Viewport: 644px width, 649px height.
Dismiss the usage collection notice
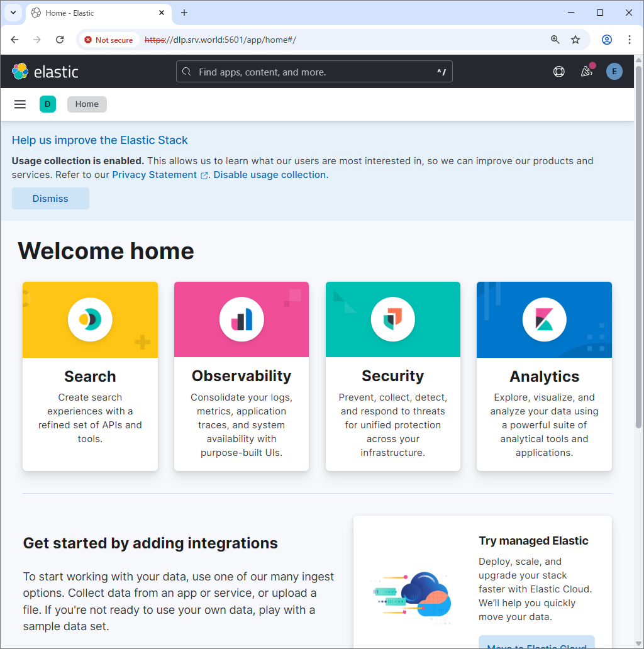50,199
